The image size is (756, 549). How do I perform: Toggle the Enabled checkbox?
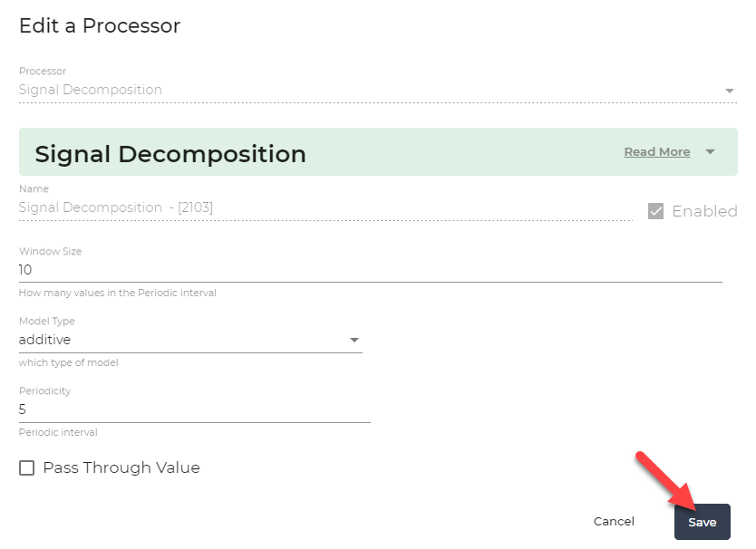654,210
